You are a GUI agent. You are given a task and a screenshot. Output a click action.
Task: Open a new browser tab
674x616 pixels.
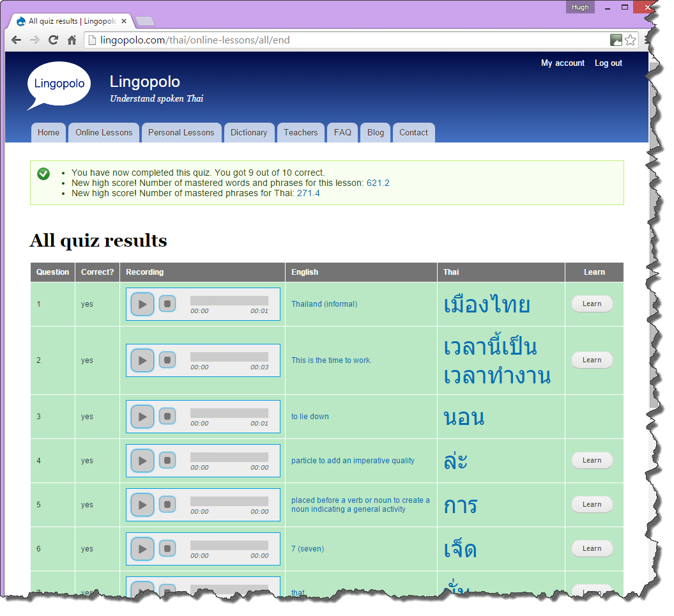pyautogui.click(x=145, y=21)
